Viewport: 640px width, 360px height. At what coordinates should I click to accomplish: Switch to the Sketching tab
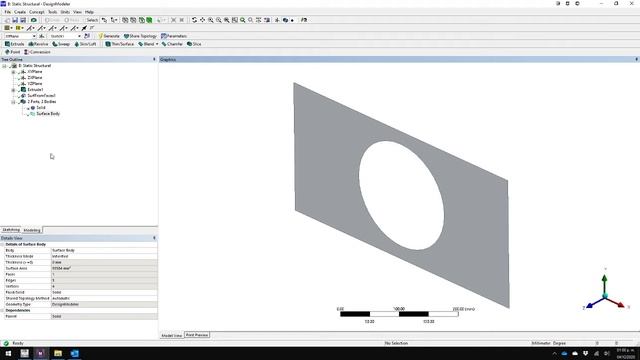pyautogui.click(x=11, y=230)
